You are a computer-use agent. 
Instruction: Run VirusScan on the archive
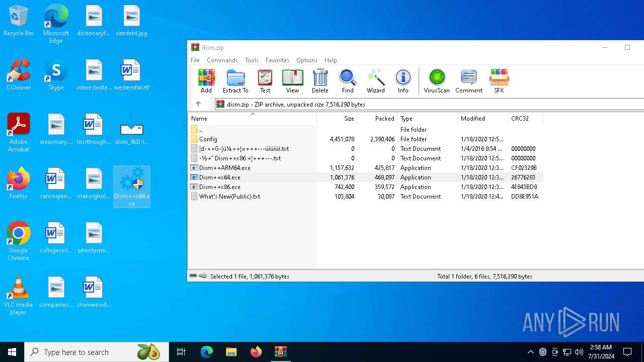tap(437, 81)
